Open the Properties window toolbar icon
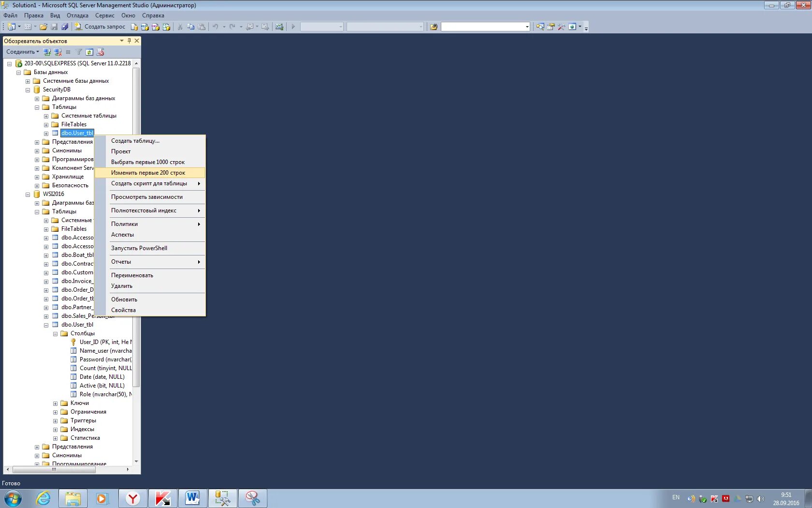The width and height of the screenshot is (812, 508). (551, 27)
